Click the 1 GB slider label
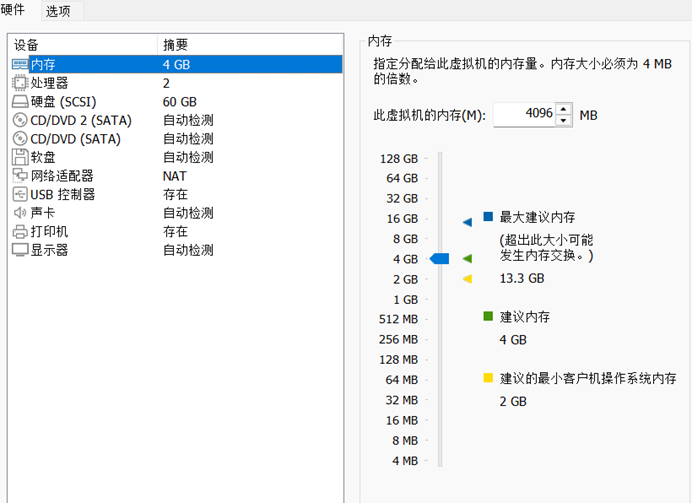The image size is (692, 503). point(405,300)
